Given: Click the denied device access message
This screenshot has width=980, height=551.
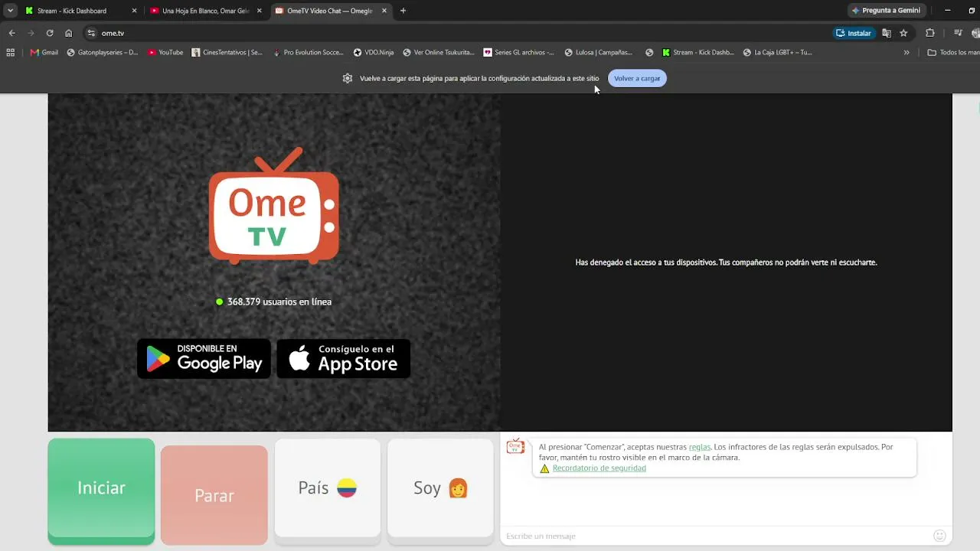Looking at the screenshot, I should (726, 262).
